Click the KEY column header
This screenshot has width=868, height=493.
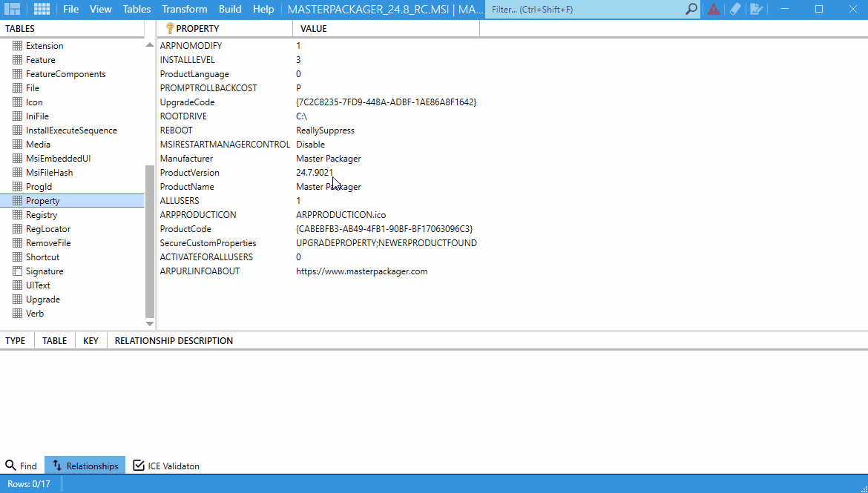[x=91, y=341]
